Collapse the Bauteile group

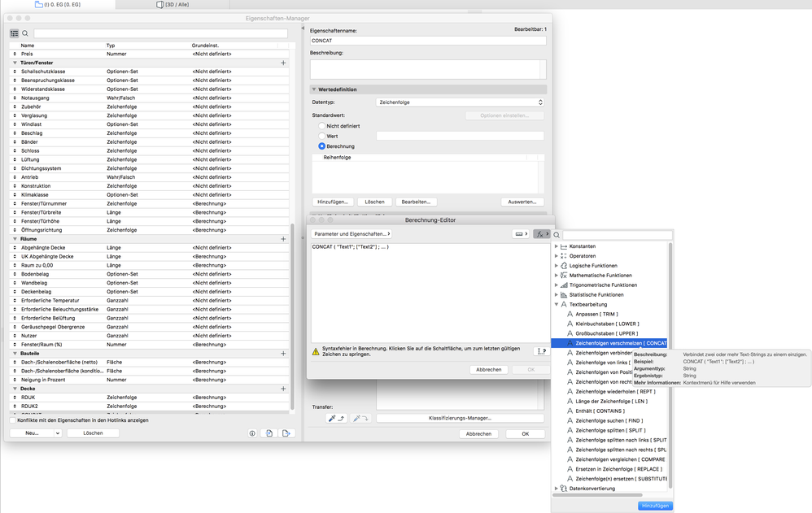15,354
